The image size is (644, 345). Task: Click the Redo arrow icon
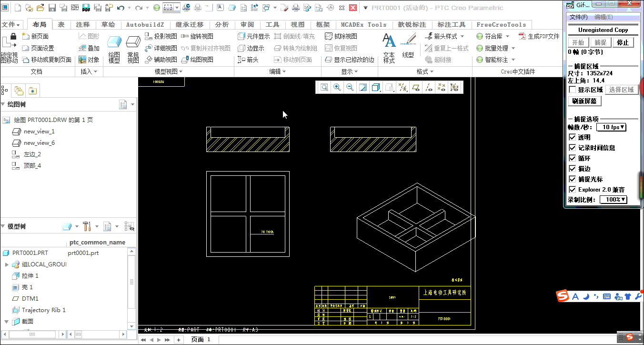coord(139,8)
